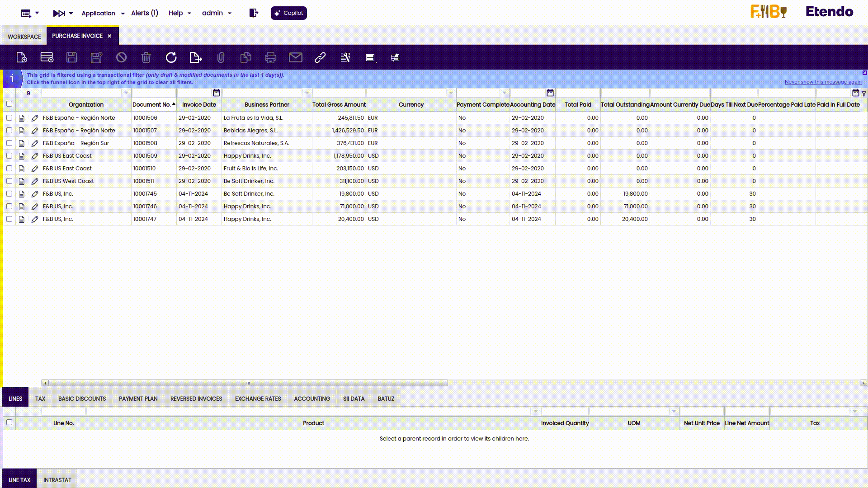Open the Recent Views list icon menu
Image resolution: width=868 pixels, height=488 pixels.
pyautogui.click(x=30, y=13)
